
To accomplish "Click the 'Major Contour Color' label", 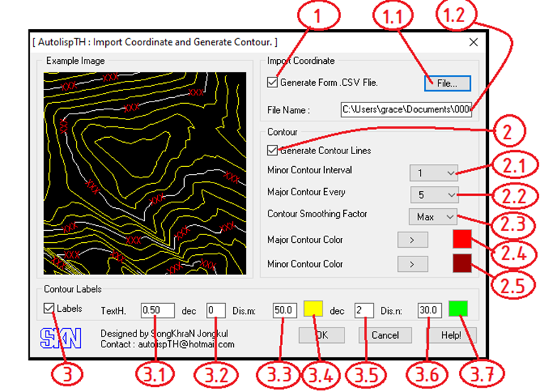I will pos(305,239).
